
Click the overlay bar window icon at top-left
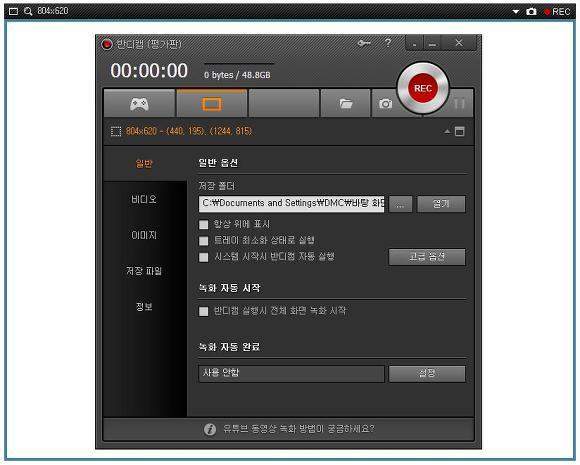(13, 11)
